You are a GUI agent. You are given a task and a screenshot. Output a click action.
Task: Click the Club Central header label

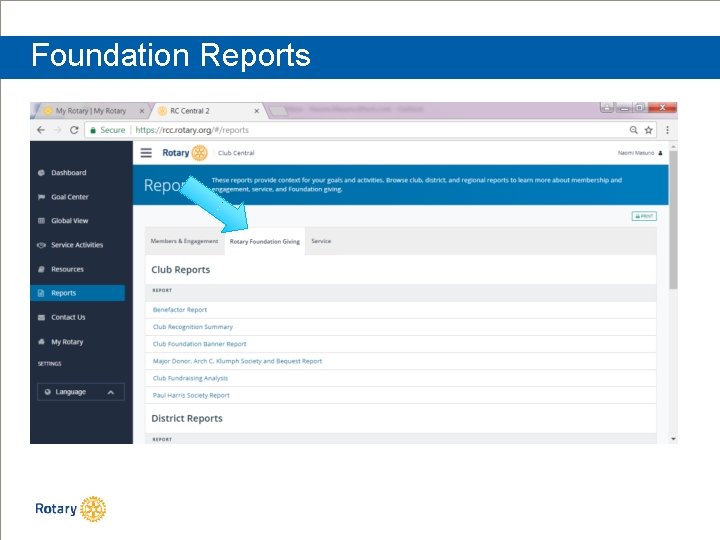click(236, 153)
